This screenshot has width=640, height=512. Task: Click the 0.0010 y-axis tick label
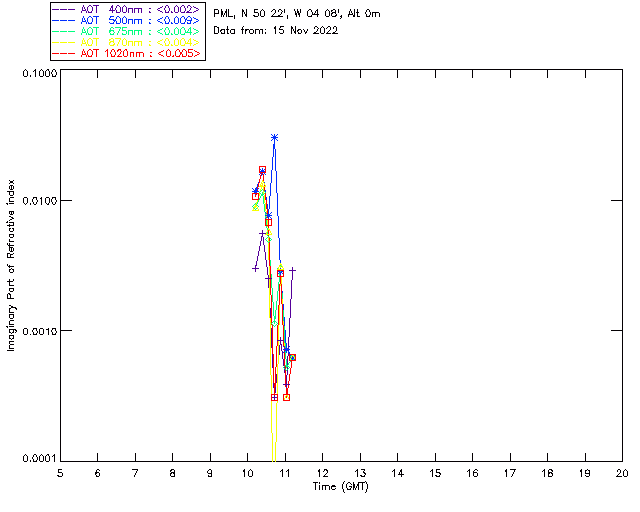pos(39,331)
